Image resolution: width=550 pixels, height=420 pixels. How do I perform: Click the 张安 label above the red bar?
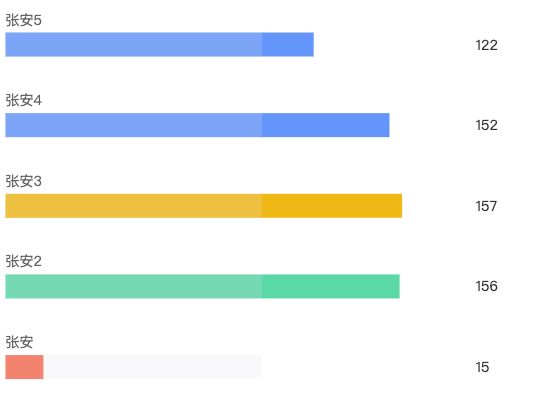tap(19, 342)
